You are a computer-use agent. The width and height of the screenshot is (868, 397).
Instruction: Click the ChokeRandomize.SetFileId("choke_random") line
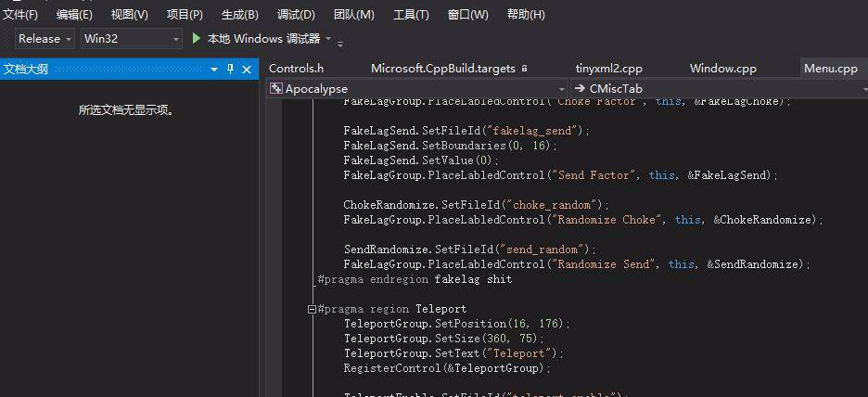pyautogui.click(x=476, y=205)
